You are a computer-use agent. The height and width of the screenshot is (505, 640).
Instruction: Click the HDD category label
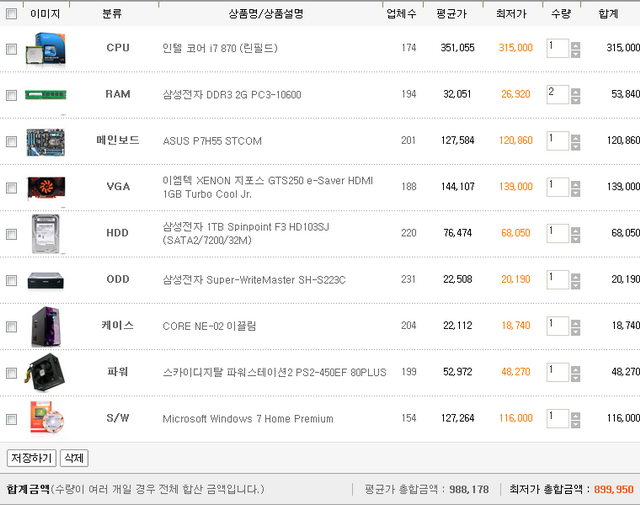pos(118,233)
